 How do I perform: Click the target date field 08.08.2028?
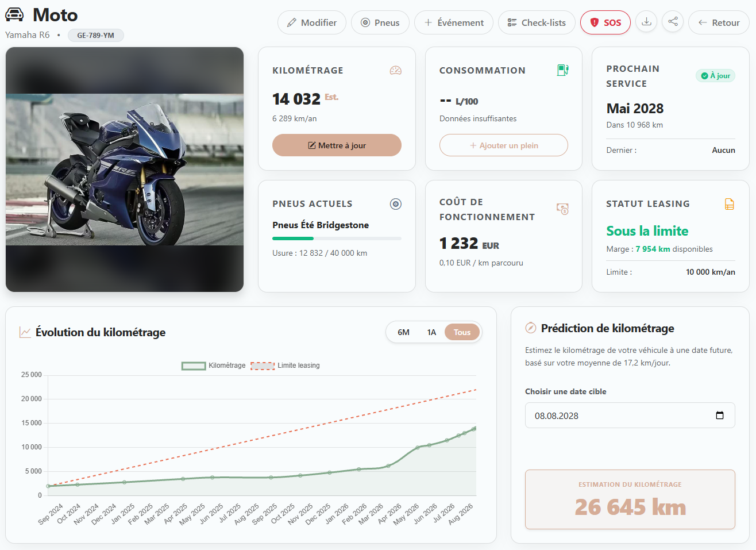[630, 416]
